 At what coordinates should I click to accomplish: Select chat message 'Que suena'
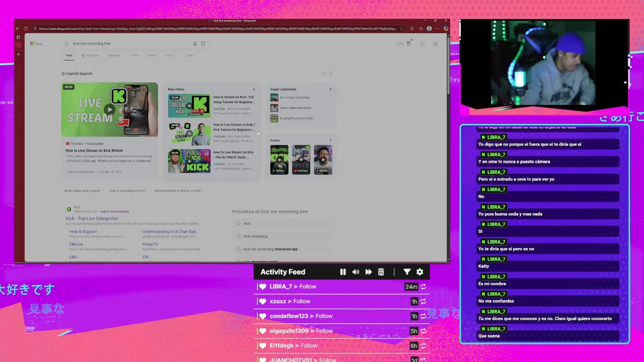tap(489, 336)
